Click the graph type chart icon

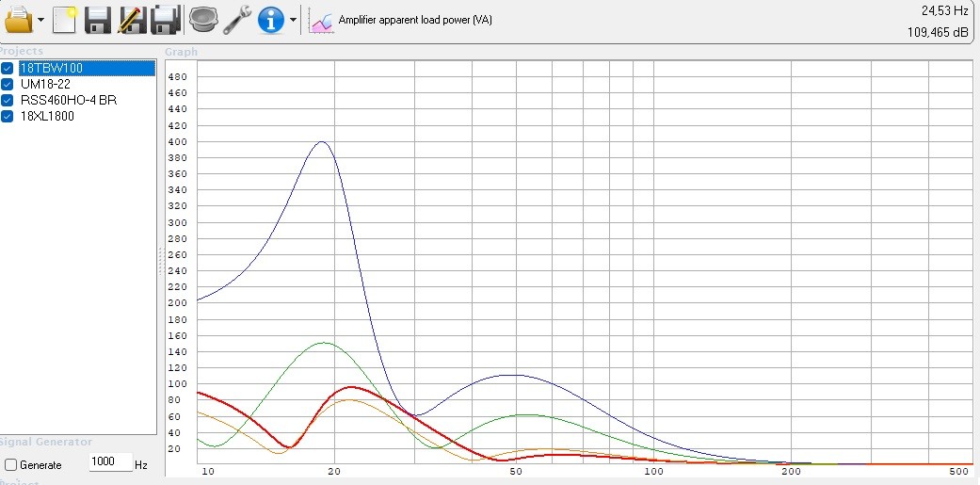coord(322,20)
